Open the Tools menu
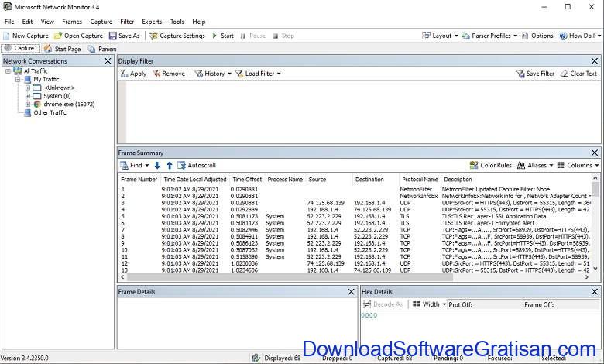 [x=177, y=22]
